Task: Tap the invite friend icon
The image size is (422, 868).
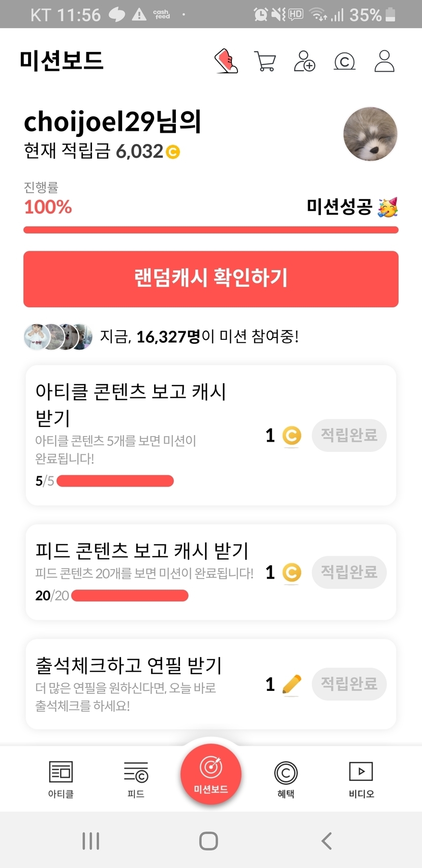Action: (x=305, y=61)
